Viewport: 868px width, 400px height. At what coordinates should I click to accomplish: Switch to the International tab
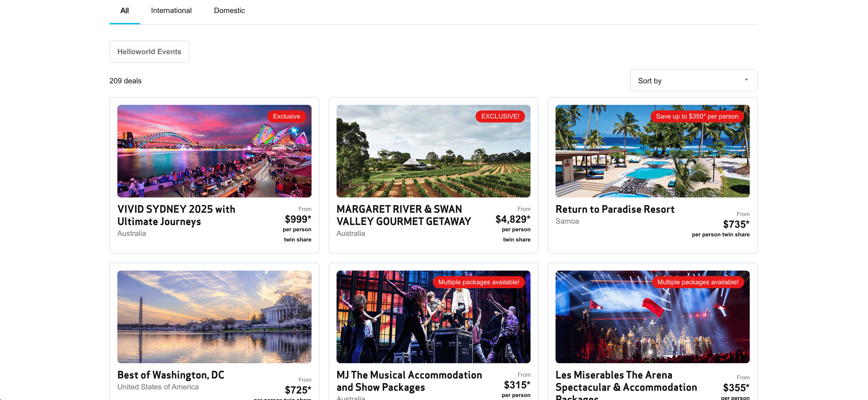pos(171,10)
